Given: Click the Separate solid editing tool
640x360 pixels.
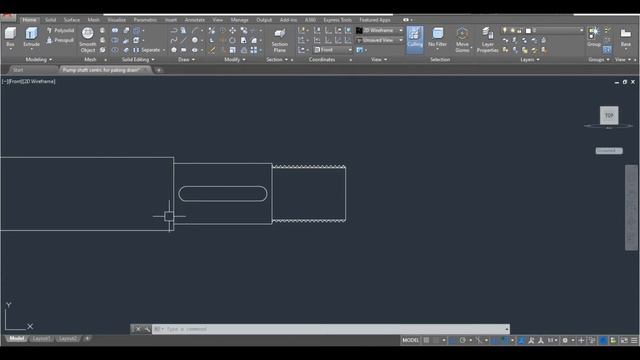Looking at the screenshot, I should pyautogui.click(x=147, y=50).
